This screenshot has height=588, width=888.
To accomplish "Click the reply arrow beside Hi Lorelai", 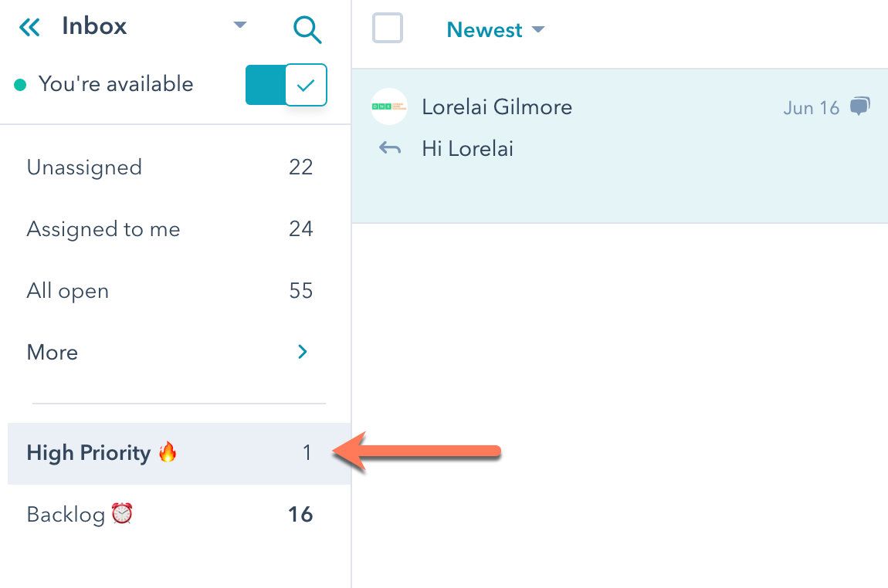I will [x=390, y=148].
